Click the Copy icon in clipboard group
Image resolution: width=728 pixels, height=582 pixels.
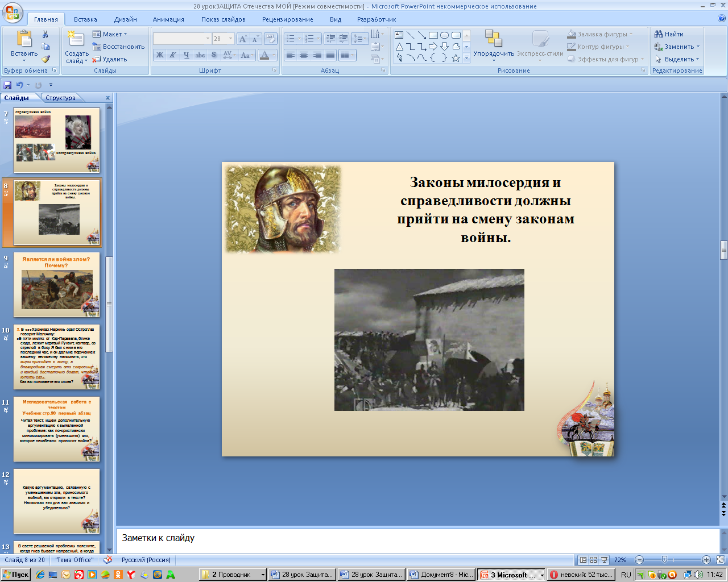click(x=45, y=47)
